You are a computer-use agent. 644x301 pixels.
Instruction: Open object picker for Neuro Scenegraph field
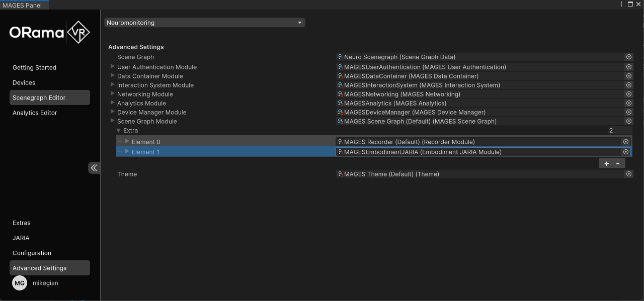click(628, 57)
